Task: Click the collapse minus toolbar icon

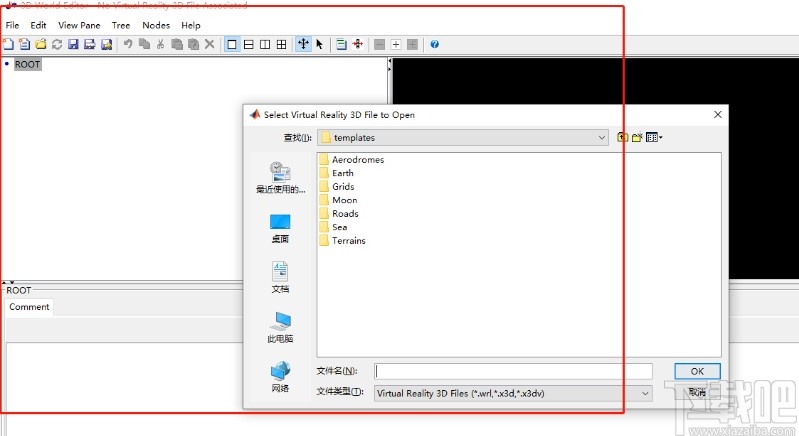Action: coord(380,44)
